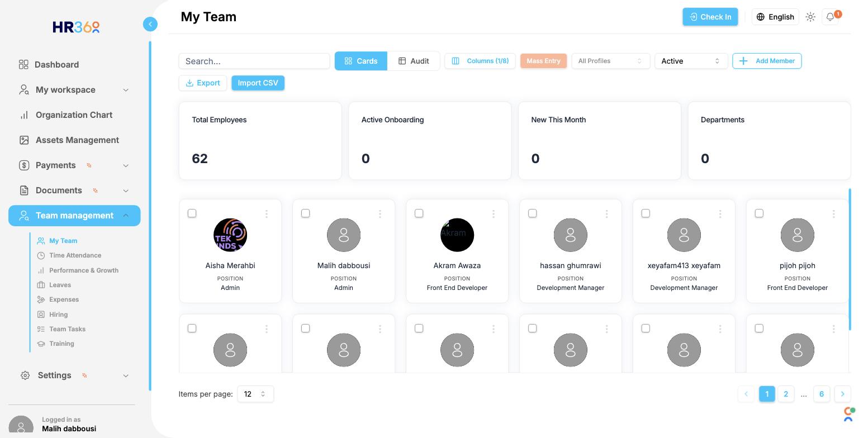This screenshot has height=438, width=868.
Task: Open the English language selector
Action: click(x=775, y=17)
